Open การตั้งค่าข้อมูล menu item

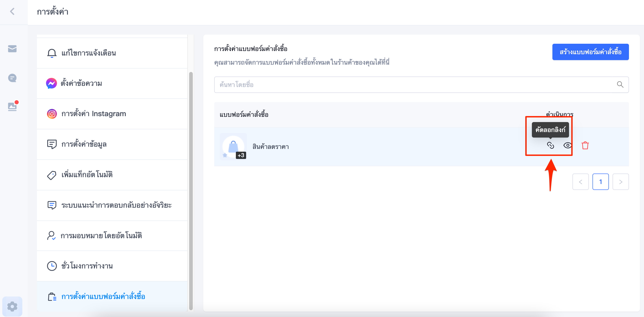coord(112,144)
